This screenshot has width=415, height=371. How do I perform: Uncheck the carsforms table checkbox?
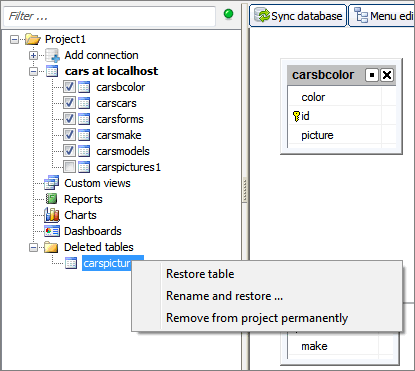[69, 119]
